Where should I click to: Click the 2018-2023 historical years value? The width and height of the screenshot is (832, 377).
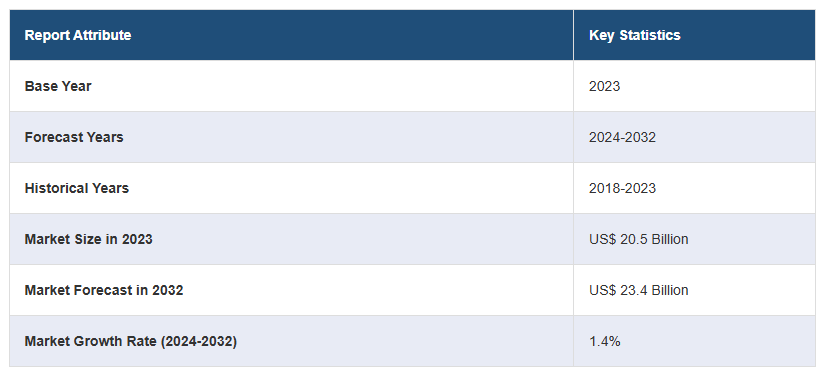[622, 188]
